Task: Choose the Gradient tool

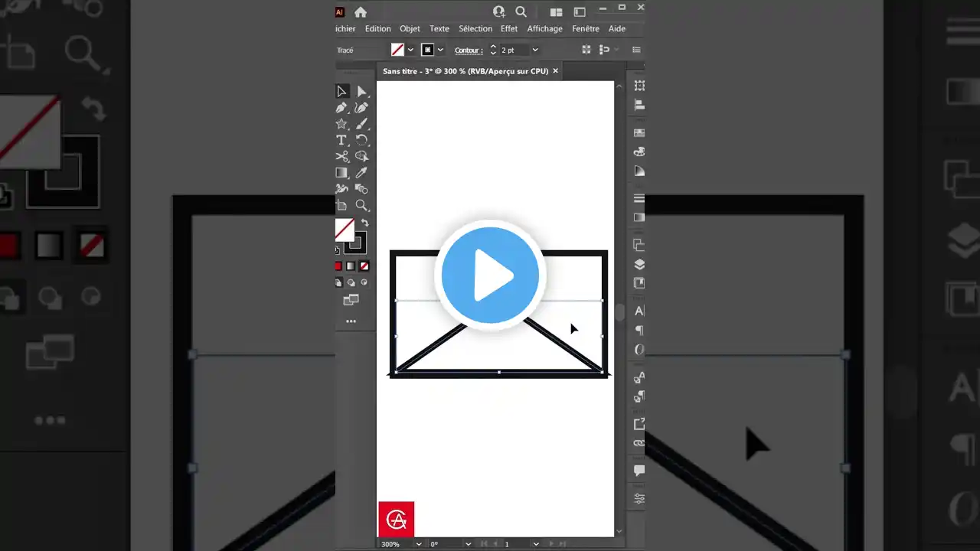Action: click(341, 172)
